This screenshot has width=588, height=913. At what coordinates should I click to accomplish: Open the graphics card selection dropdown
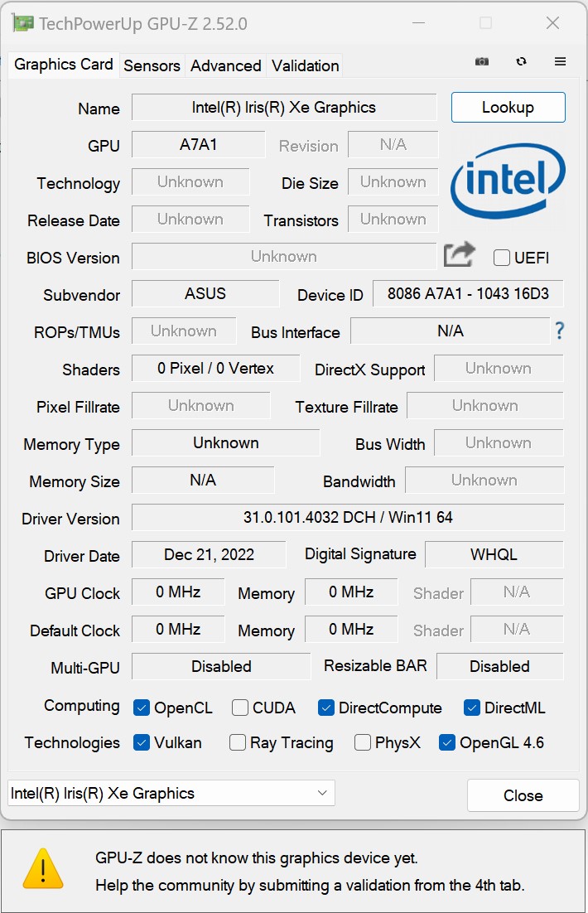pos(171,793)
